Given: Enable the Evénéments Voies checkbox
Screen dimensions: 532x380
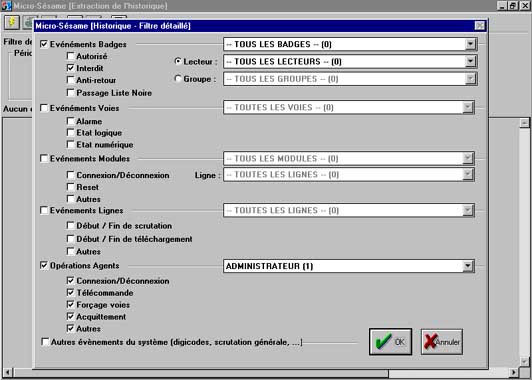Looking at the screenshot, I should tap(44, 108).
